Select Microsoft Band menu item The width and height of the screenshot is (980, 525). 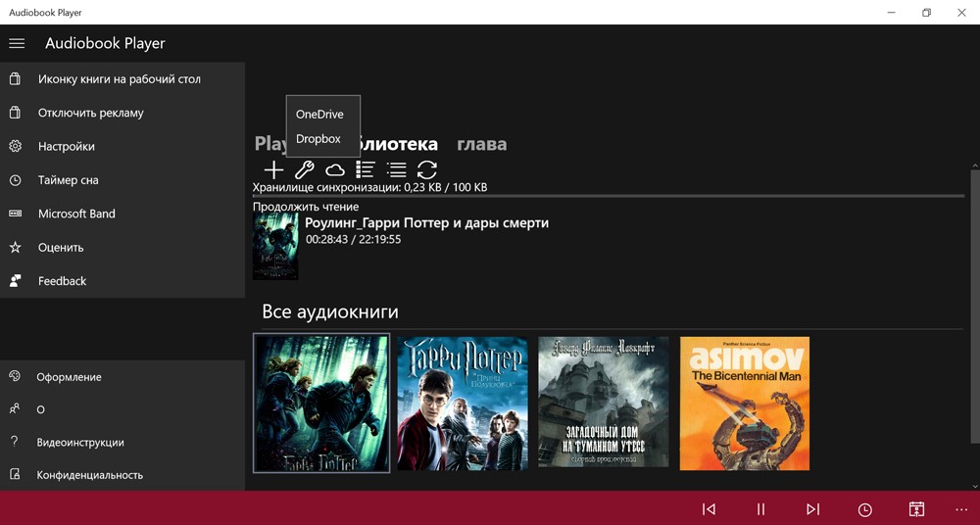122,214
